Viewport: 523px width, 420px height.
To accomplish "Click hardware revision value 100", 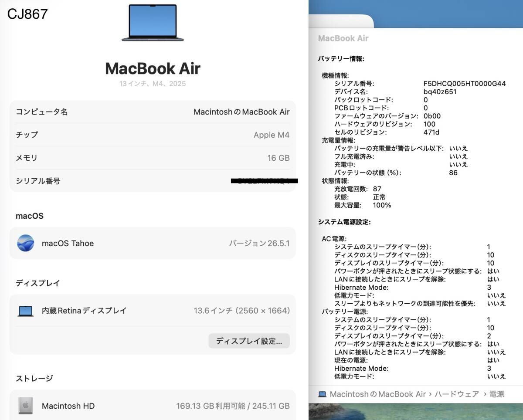I will pyautogui.click(x=429, y=124).
